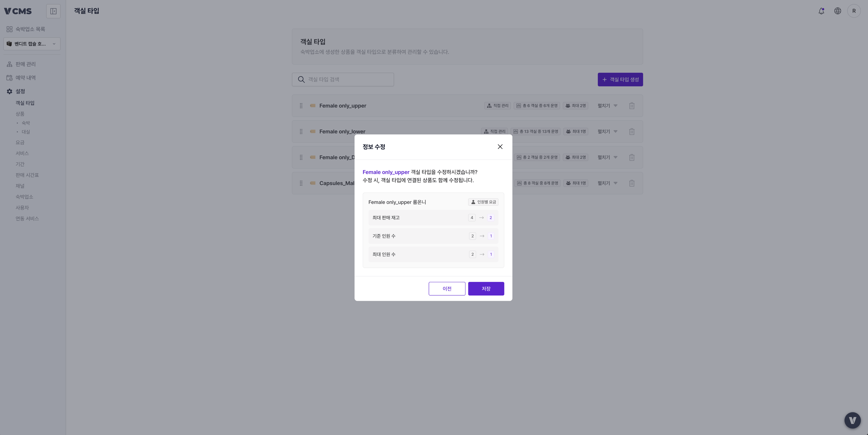868x435 pixels.
Task: Open 판매 시간표 settings
Action: tap(27, 175)
